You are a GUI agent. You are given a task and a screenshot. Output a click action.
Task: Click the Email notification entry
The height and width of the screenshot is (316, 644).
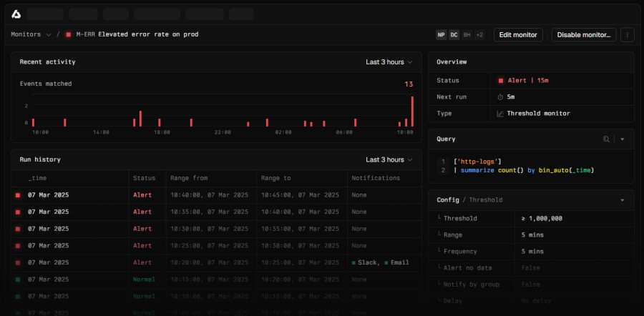pyautogui.click(x=396, y=262)
